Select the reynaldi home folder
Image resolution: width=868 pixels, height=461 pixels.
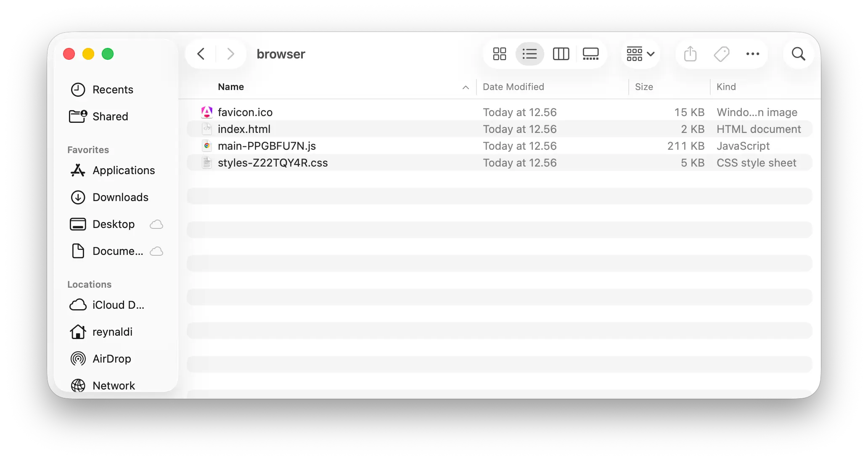click(x=112, y=331)
